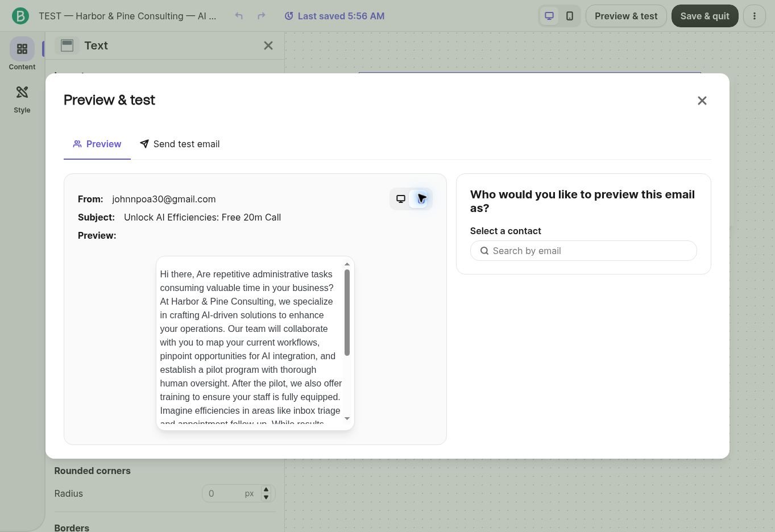Focus the Search by email field
The width and height of the screenshot is (775, 532).
coord(583,251)
